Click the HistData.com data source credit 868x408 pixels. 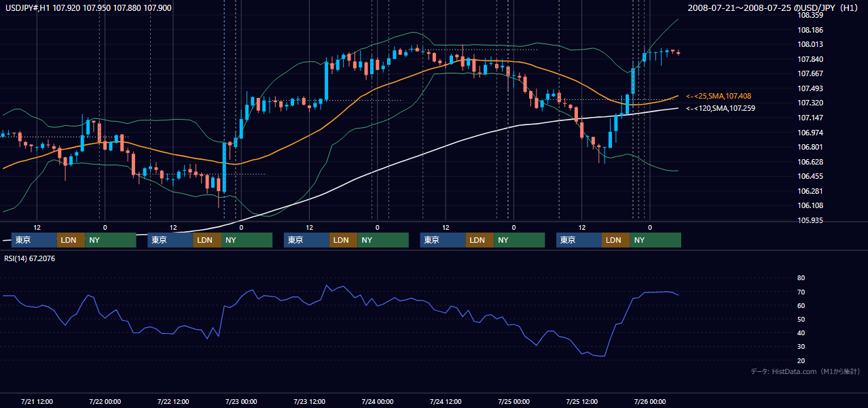pyautogui.click(x=805, y=371)
